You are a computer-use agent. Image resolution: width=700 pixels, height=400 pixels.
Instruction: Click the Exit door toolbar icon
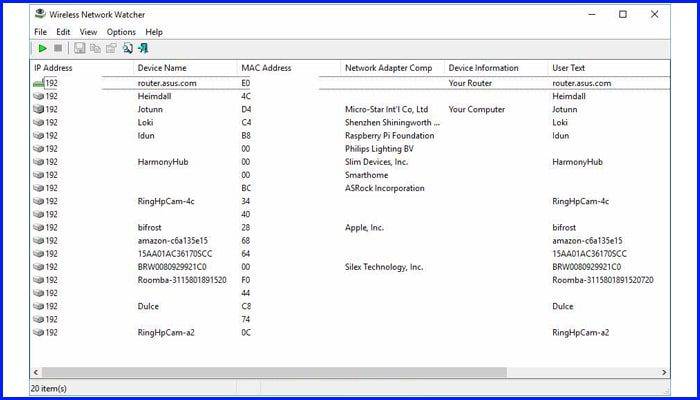[x=143, y=48]
